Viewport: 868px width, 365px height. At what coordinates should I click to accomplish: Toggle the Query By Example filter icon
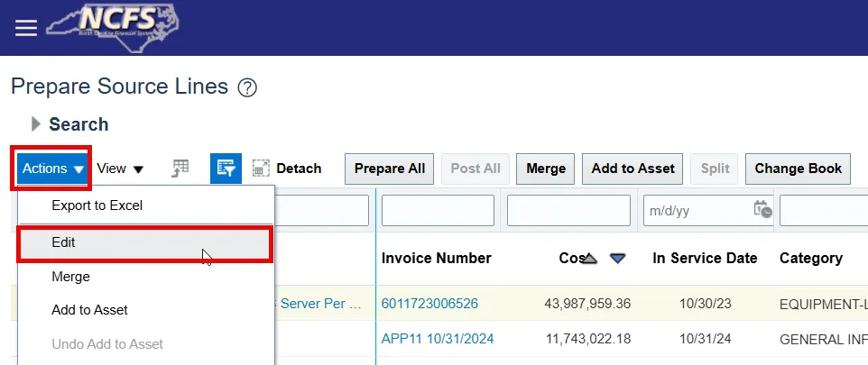click(x=226, y=169)
